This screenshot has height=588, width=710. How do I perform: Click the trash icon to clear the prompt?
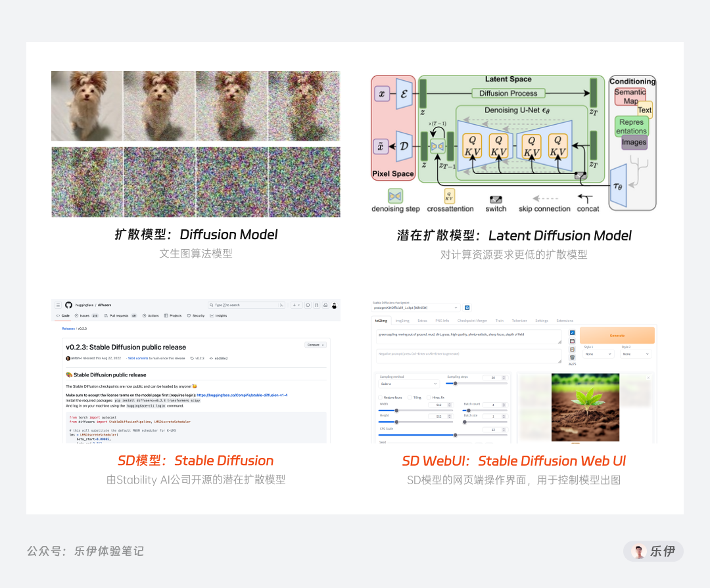tap(572, 357)
